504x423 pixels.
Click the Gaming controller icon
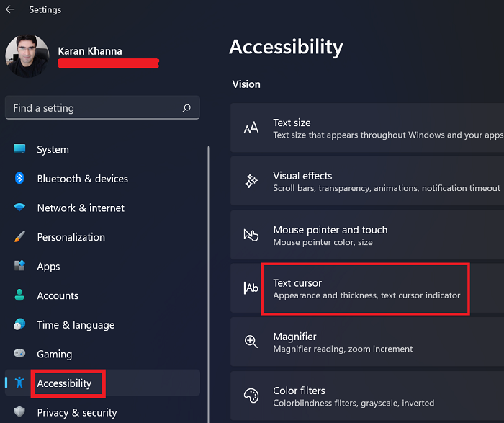click(x=19, y=354)
